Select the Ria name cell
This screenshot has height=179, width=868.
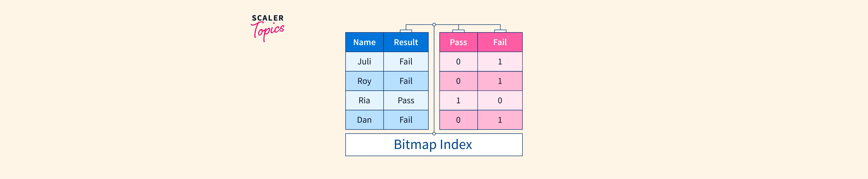point(364,100)
